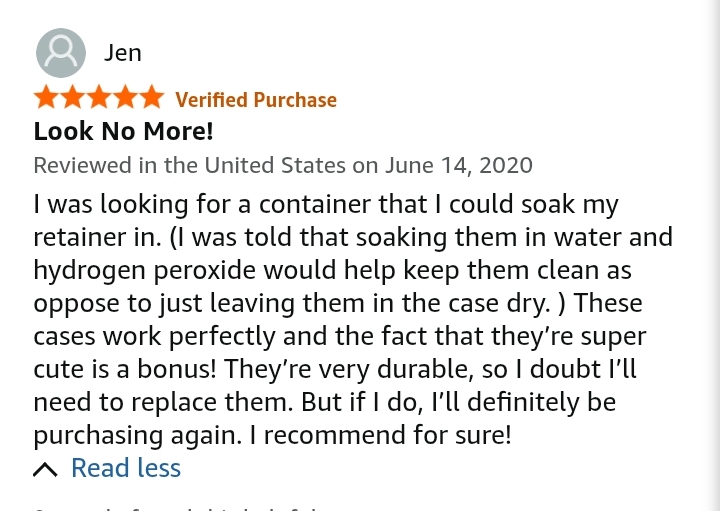Open reviewer name Jen's profile
Viewport: 720px width, 511px height.
(x=123, y=53)
